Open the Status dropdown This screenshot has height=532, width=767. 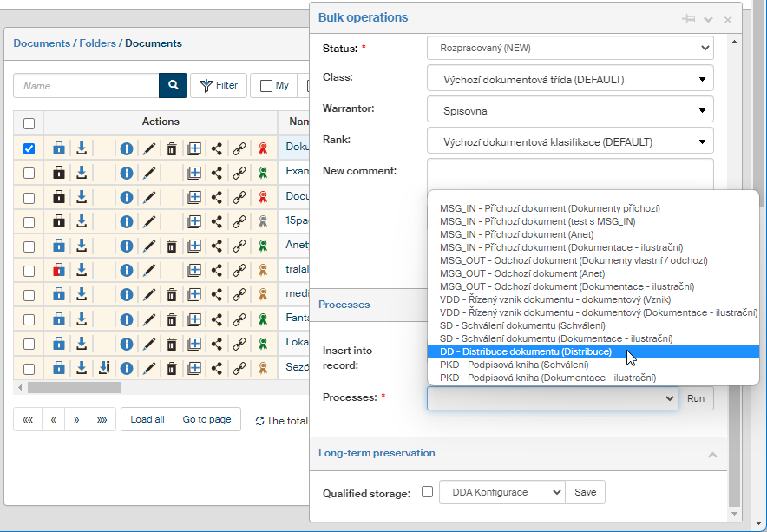570,48
